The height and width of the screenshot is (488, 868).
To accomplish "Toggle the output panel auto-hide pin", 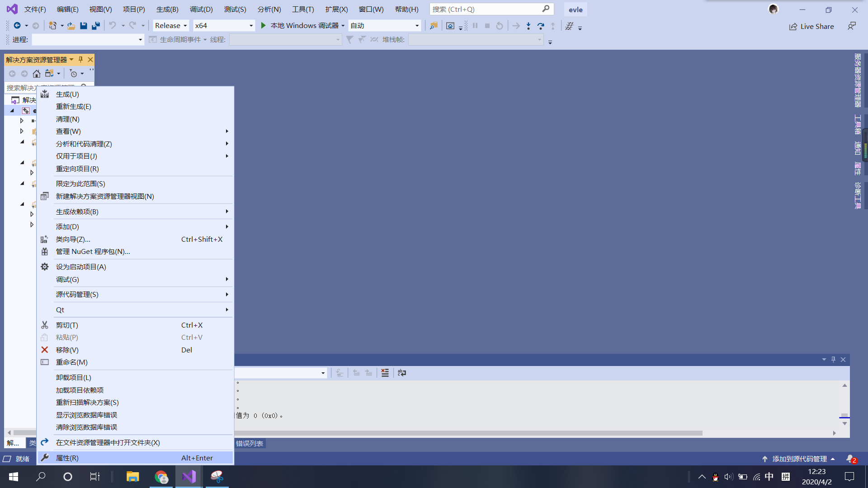I will (x=833, y=360).
